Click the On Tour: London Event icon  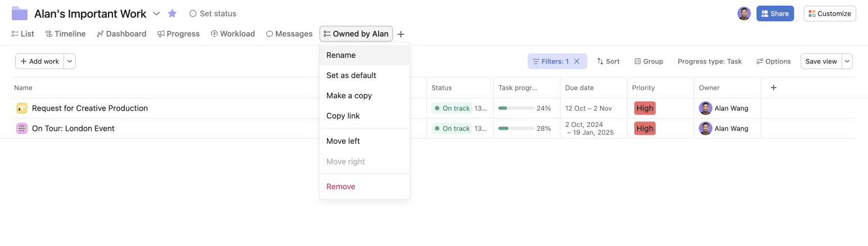click(22, 129)
